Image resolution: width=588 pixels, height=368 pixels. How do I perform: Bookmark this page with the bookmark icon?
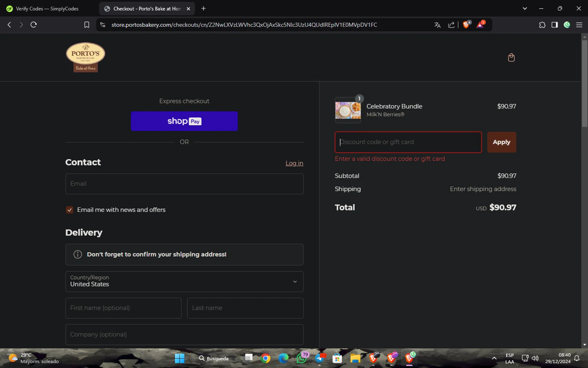87,25
